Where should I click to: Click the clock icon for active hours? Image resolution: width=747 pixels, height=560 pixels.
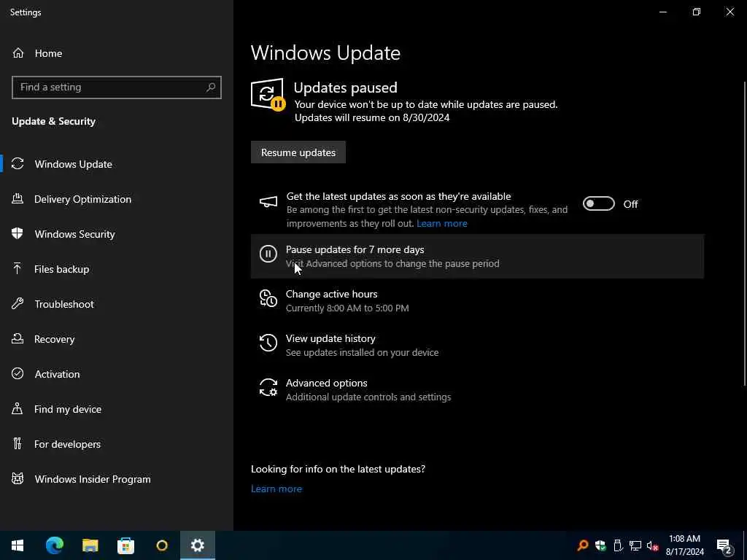coord(268,298)
